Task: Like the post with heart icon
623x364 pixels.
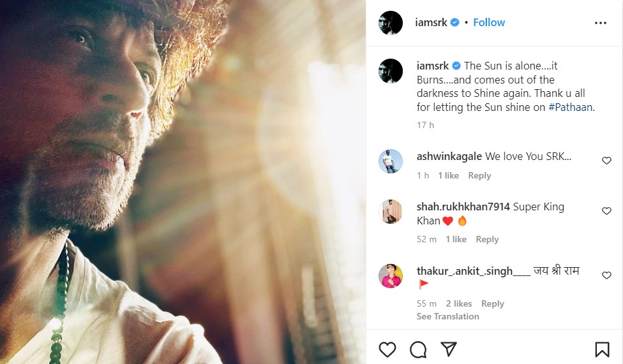Action: click(387, 349)
